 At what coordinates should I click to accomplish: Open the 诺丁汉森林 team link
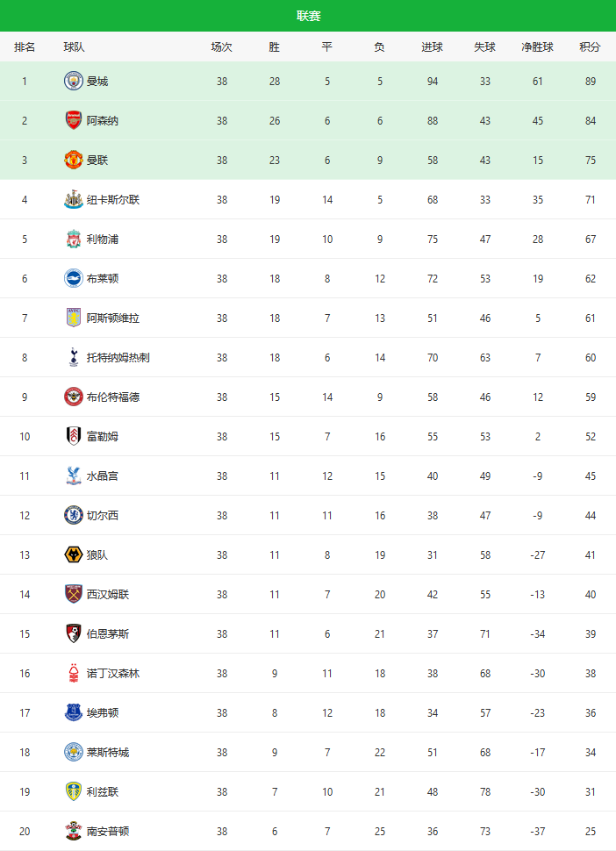click(x=113, y=673)
